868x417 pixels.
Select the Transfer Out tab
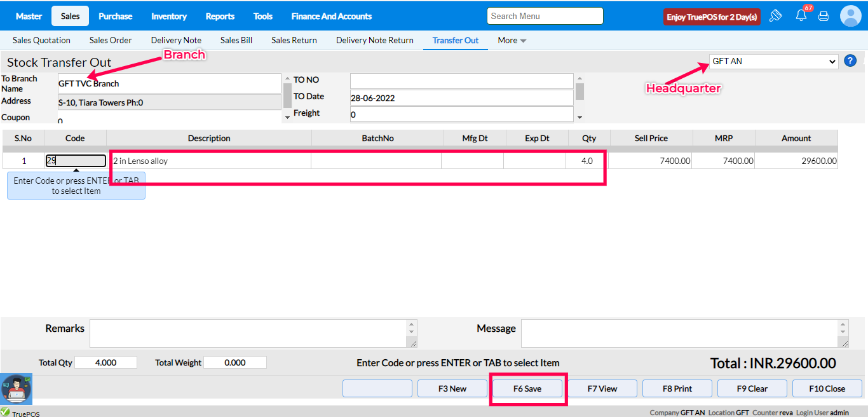(x=456, y=40)
